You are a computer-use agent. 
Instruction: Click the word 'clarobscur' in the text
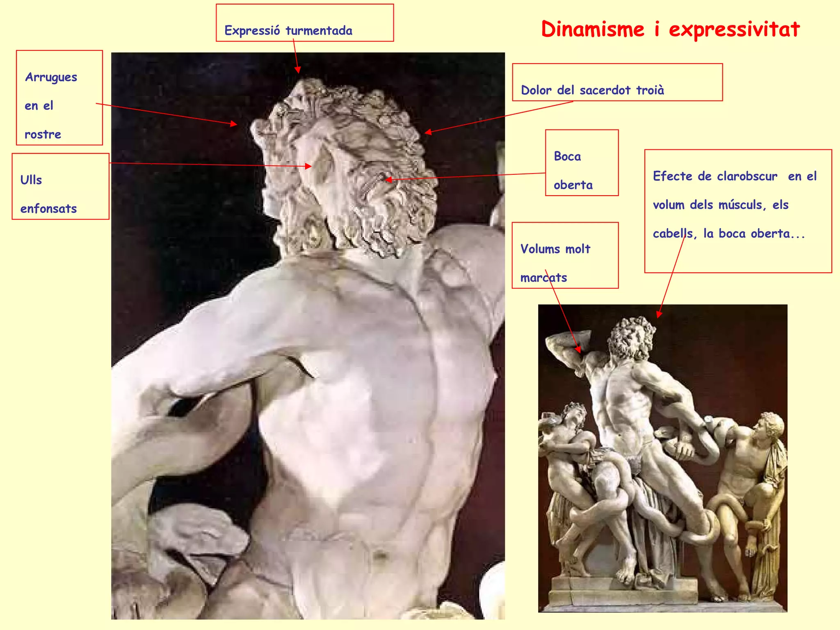pyautogui.click(x=746, y=176)
